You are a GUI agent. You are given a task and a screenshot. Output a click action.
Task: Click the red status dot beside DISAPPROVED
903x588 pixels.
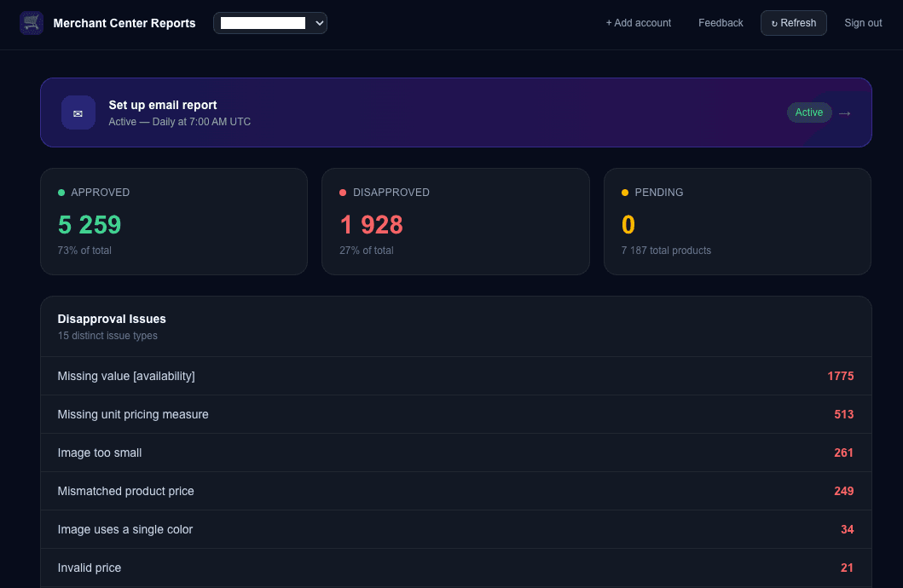click(343, 193)
